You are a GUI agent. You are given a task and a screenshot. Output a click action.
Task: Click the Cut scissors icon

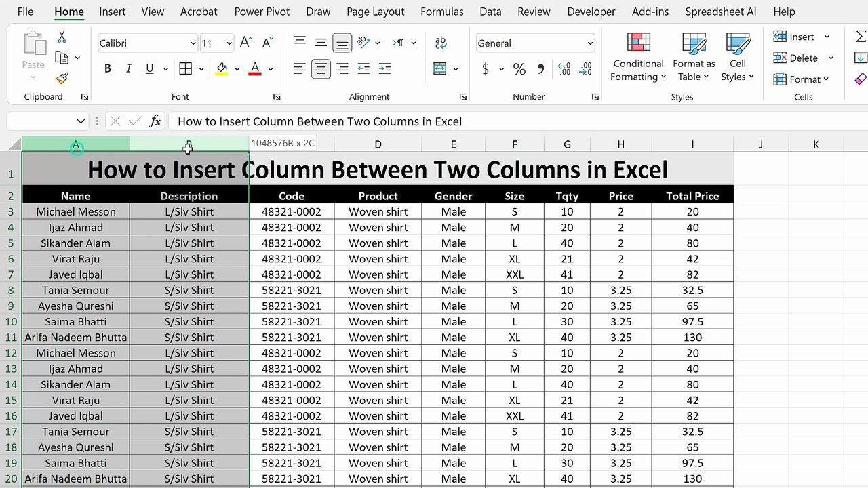pos(62,37)
